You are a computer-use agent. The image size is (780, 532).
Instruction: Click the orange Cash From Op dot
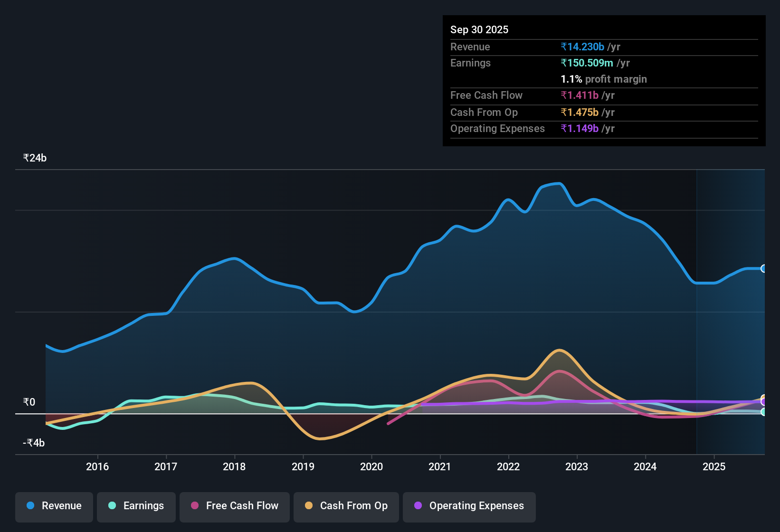click(308, 506)
